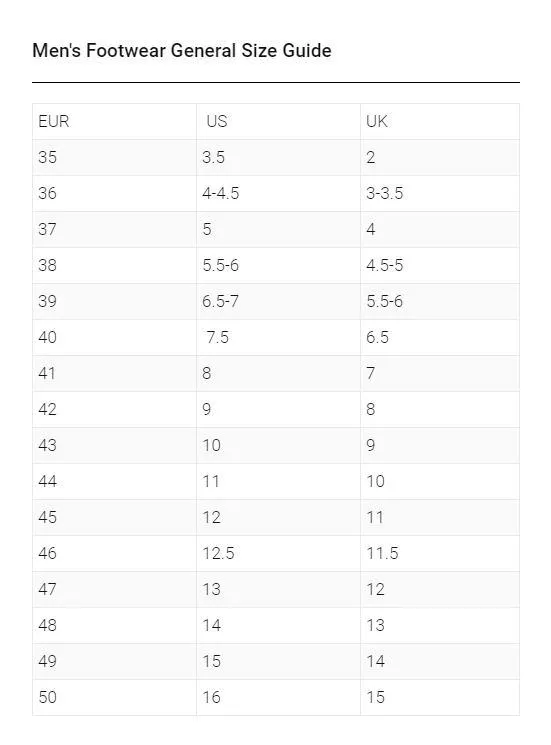Click the US 4-4.5 cell
The width and height of the screenshot is (551, 745).
[x=278, y=193]
